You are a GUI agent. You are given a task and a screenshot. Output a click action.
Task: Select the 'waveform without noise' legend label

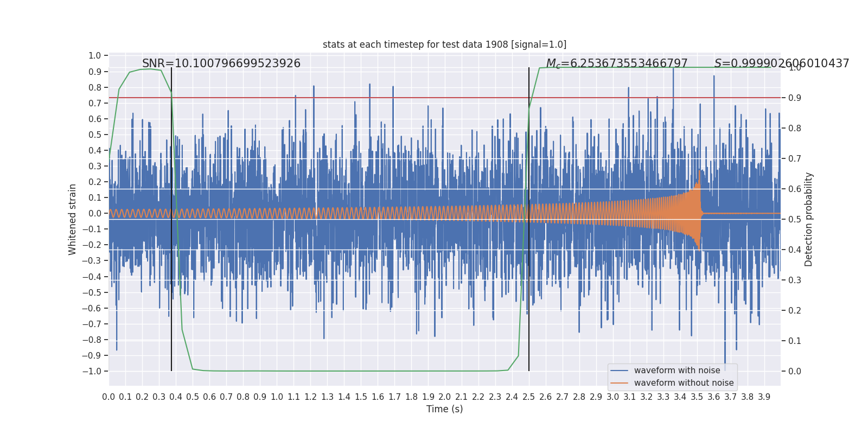[x=684, y=383]
